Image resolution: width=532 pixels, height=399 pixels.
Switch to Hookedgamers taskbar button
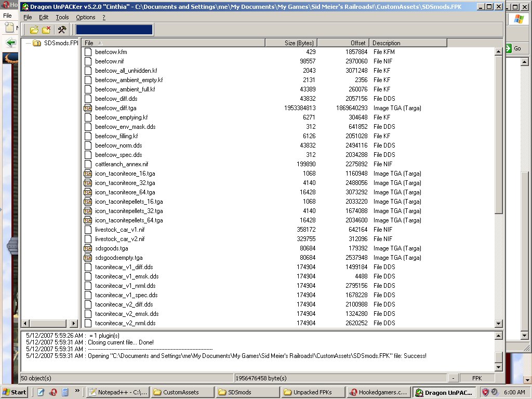[x=379, y=392]
